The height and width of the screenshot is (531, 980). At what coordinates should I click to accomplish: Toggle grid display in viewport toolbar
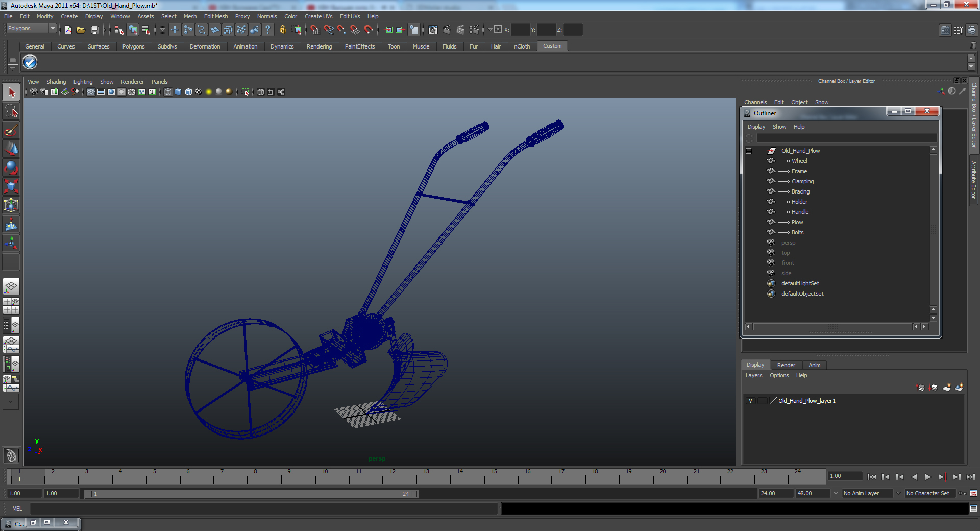click(x=91, y=92)
